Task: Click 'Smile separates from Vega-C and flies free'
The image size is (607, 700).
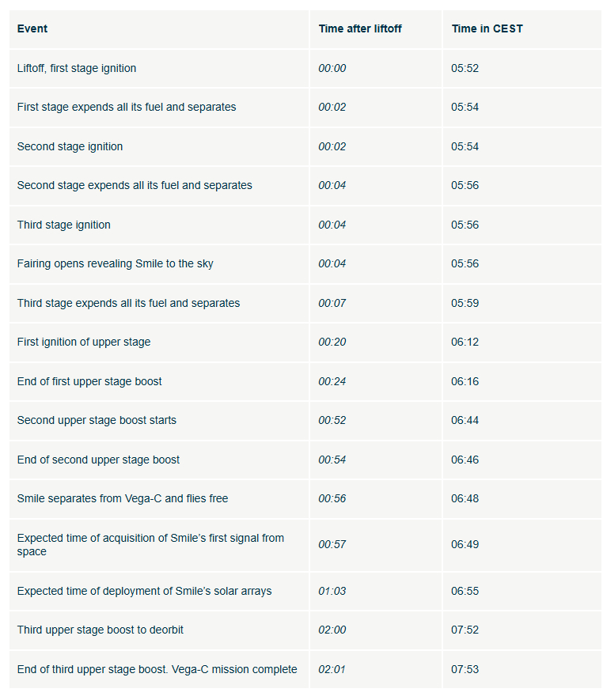Action: 123,498
